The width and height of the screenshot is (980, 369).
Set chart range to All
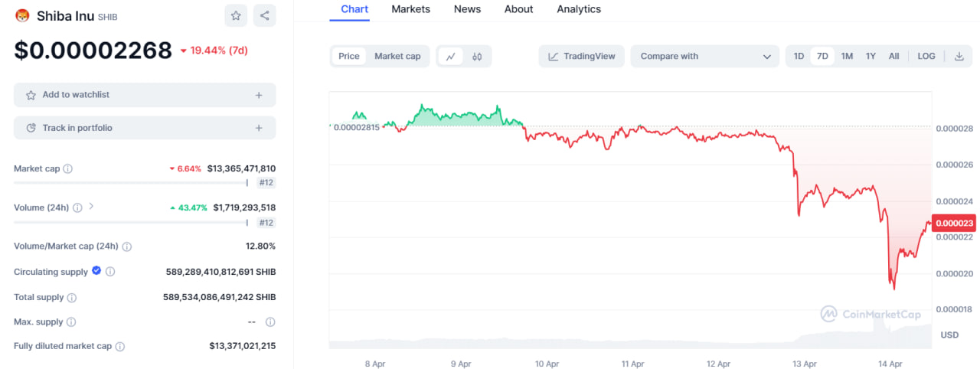[x=893, y=56]
